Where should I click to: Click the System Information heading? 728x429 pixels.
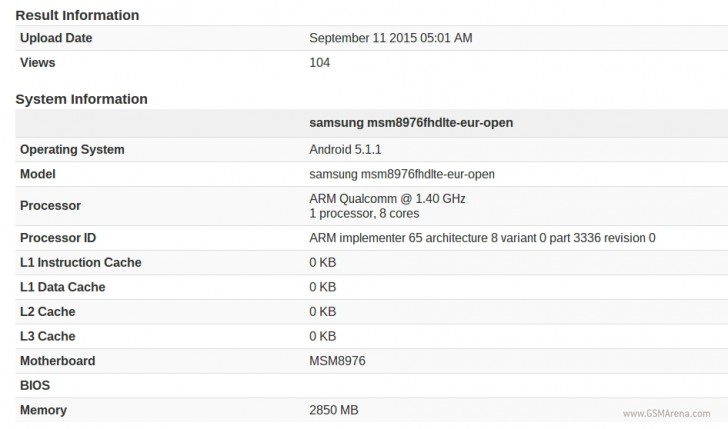[x=81, y=99]
